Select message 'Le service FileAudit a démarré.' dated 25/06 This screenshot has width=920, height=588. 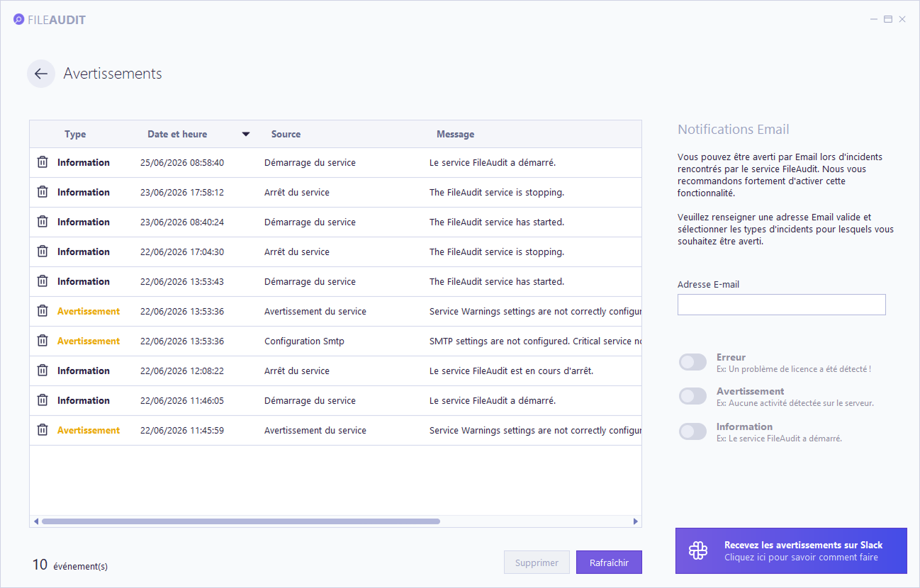point(493,162)
